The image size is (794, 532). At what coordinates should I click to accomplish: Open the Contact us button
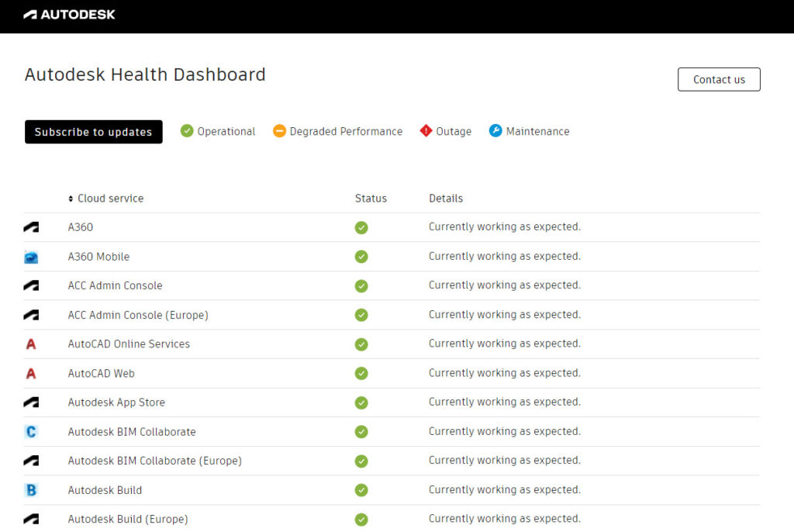(719, 79)
